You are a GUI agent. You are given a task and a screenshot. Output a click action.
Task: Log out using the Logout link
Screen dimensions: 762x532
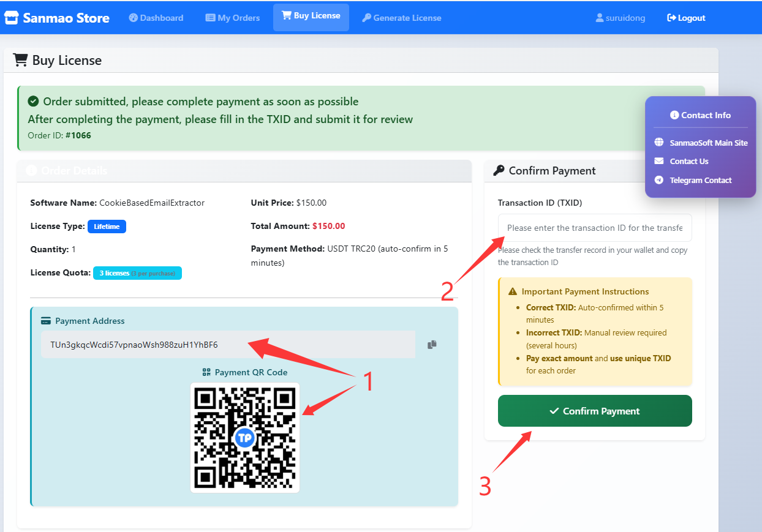click(686, 18)
